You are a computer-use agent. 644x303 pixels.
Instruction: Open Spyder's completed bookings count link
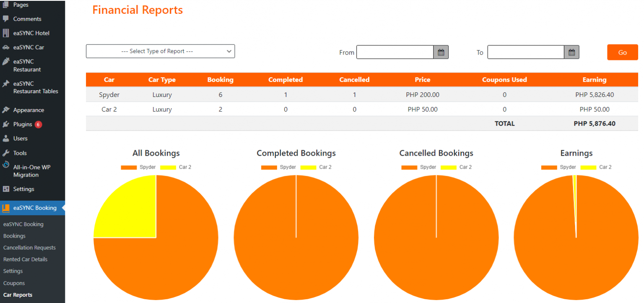(x=286, y=94)
